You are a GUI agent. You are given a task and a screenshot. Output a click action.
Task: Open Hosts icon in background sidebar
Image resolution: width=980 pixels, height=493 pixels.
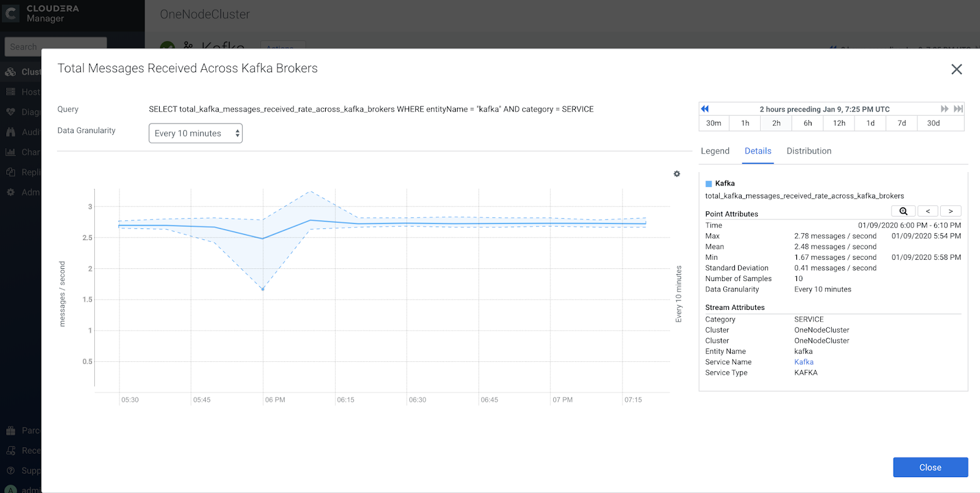click(10, 92)
